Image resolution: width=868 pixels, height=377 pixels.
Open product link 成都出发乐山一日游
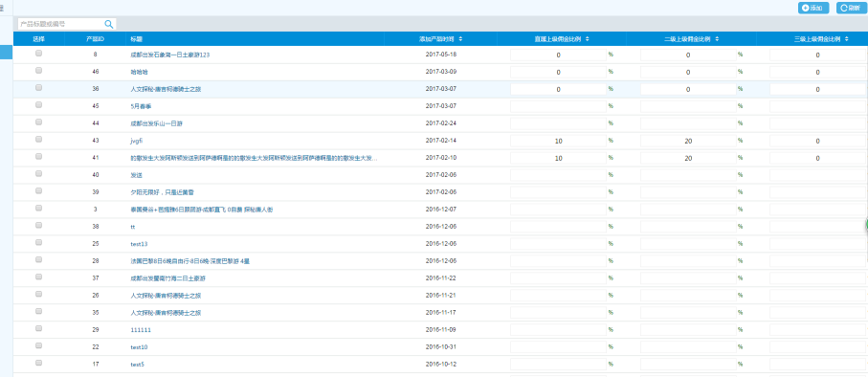click(x=156, y=123)
